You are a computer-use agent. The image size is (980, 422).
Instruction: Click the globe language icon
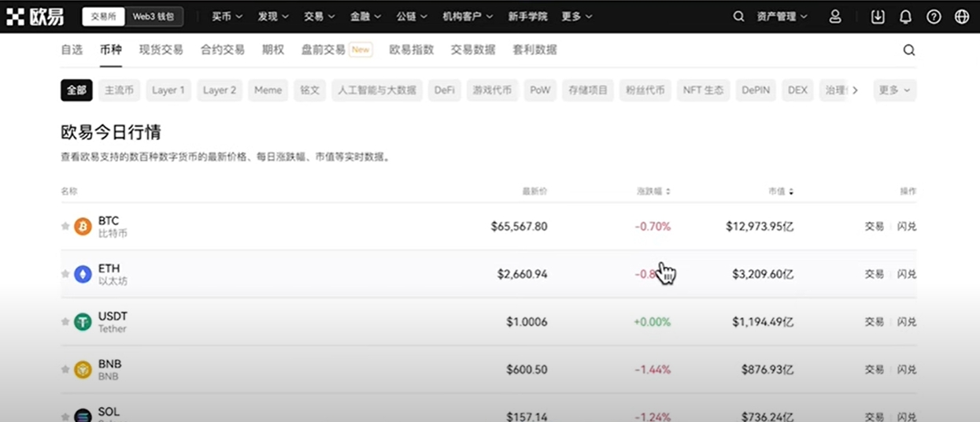point(961,17)
